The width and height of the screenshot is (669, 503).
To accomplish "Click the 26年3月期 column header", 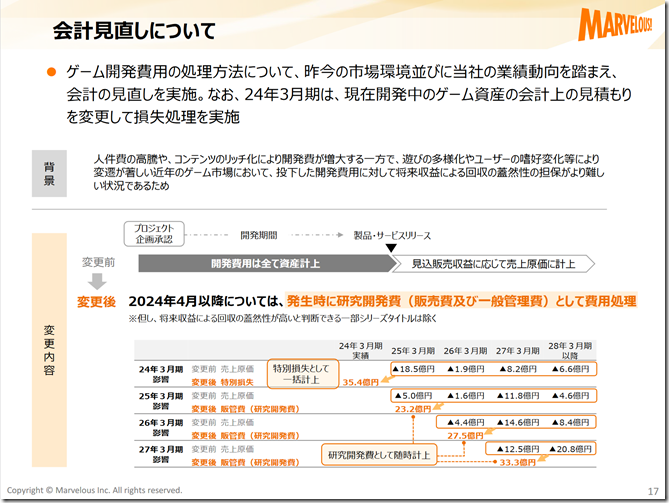I will [465, 351].
